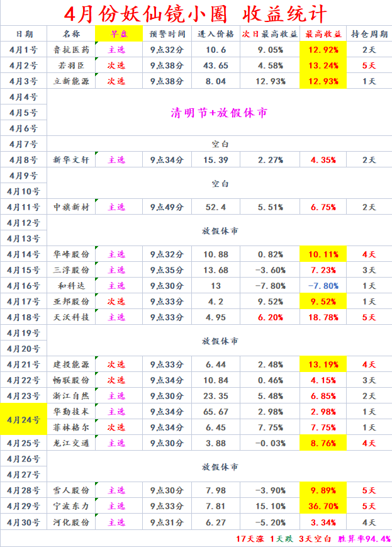
Task: Click entry price 65.67
Action: (216, 412)
